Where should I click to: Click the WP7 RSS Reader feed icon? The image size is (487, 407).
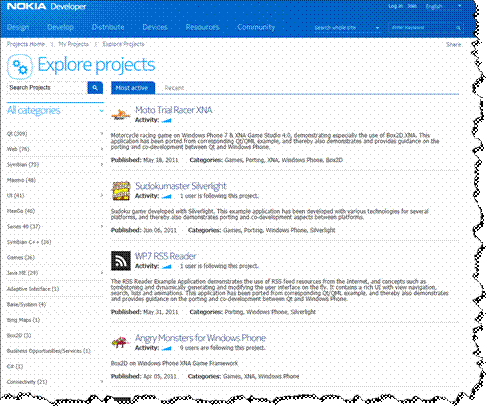[x=121, y=261]
